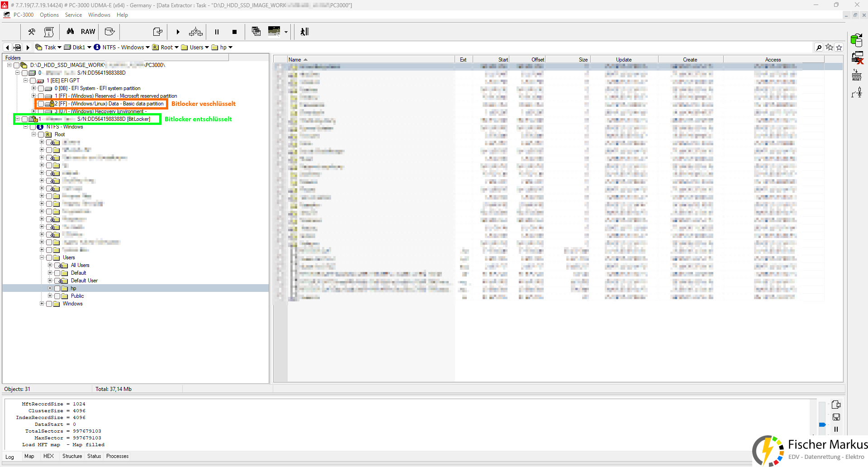Click the counter RESET icon in right sidebar

(856, 75)
